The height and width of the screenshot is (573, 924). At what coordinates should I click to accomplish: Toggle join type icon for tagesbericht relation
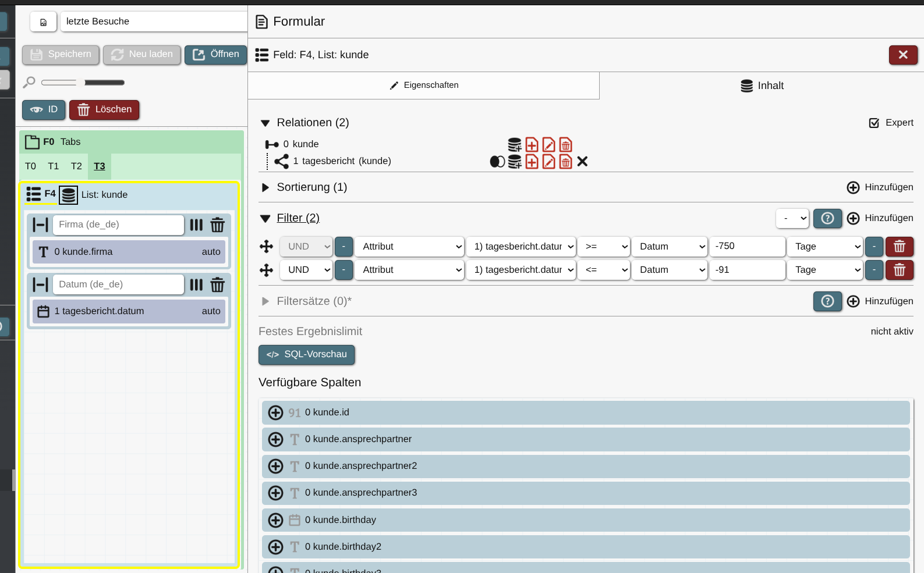click(x=497, y=162)
